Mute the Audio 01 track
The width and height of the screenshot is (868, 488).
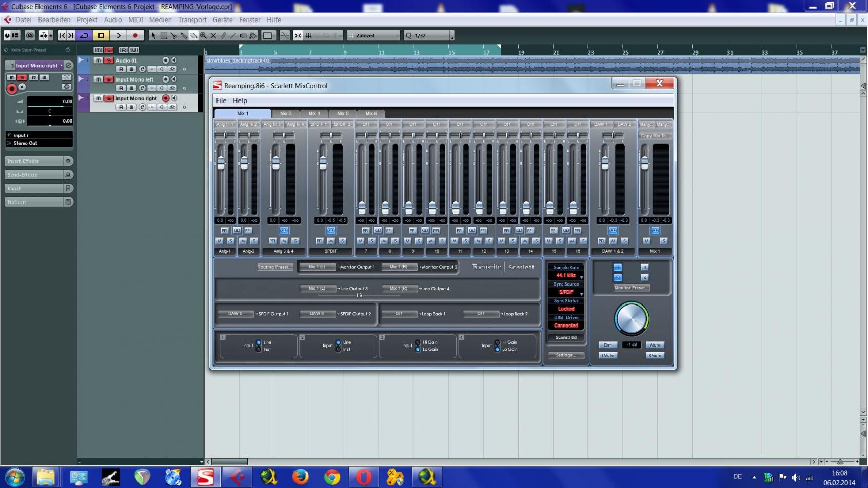(98, 60)
